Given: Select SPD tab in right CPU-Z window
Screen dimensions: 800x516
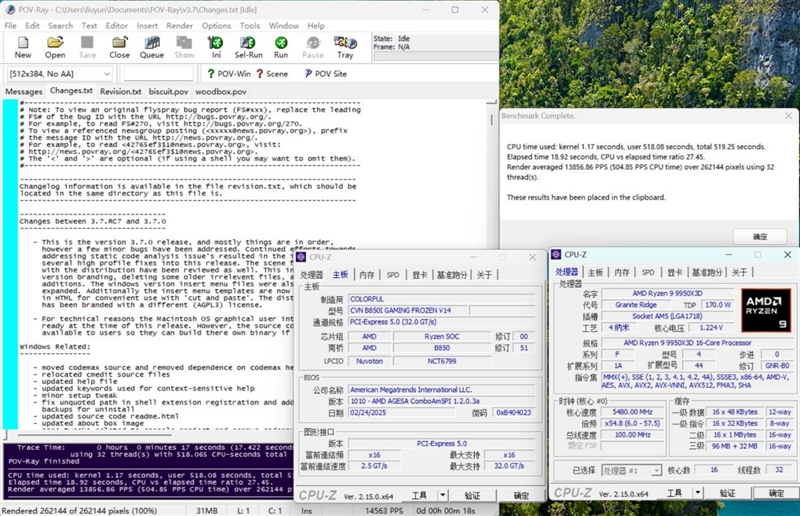Looking at the screenshot, I should [648, 273].
